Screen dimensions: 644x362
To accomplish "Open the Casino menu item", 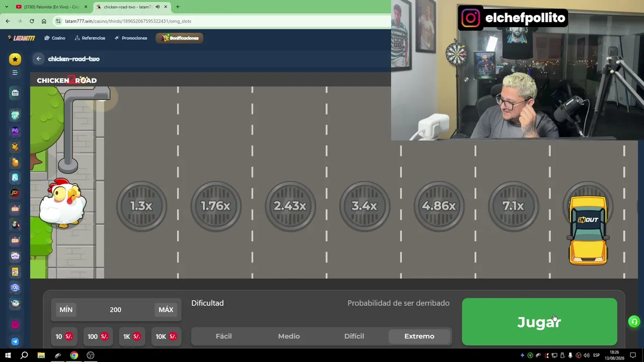I will (x=55, y=38).
